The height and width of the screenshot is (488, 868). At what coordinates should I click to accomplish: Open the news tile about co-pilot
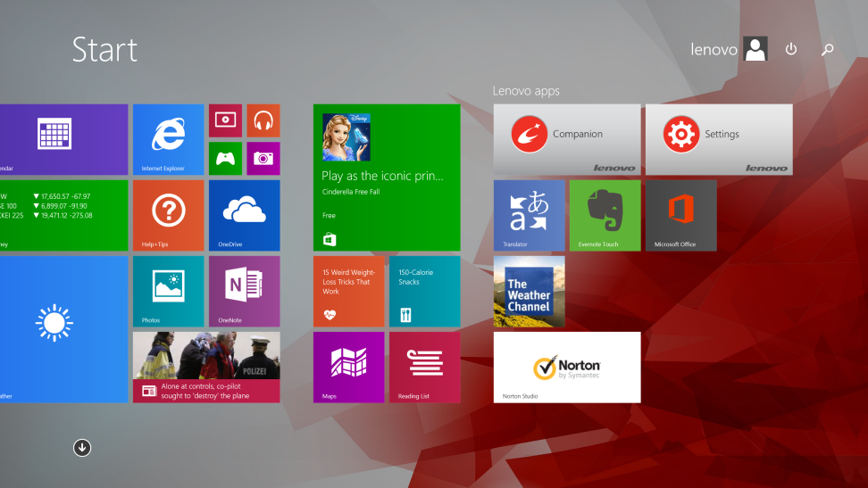[x=206, y=368]
